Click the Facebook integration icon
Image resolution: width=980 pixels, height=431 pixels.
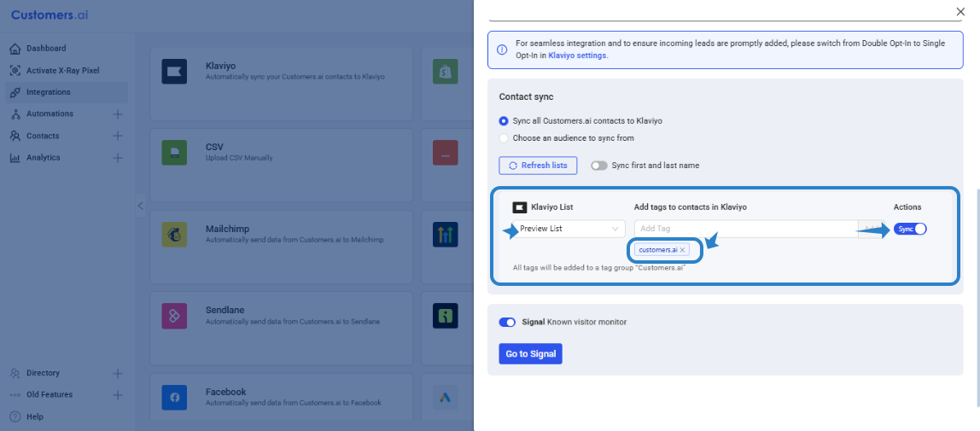click(174, 398)
